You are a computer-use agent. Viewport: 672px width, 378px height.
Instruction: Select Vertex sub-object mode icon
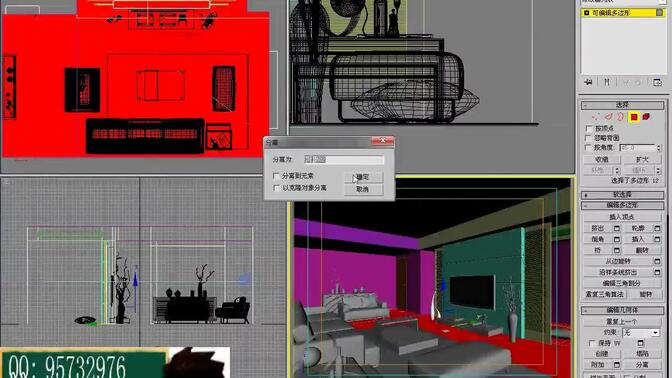[x=595, y=117]
